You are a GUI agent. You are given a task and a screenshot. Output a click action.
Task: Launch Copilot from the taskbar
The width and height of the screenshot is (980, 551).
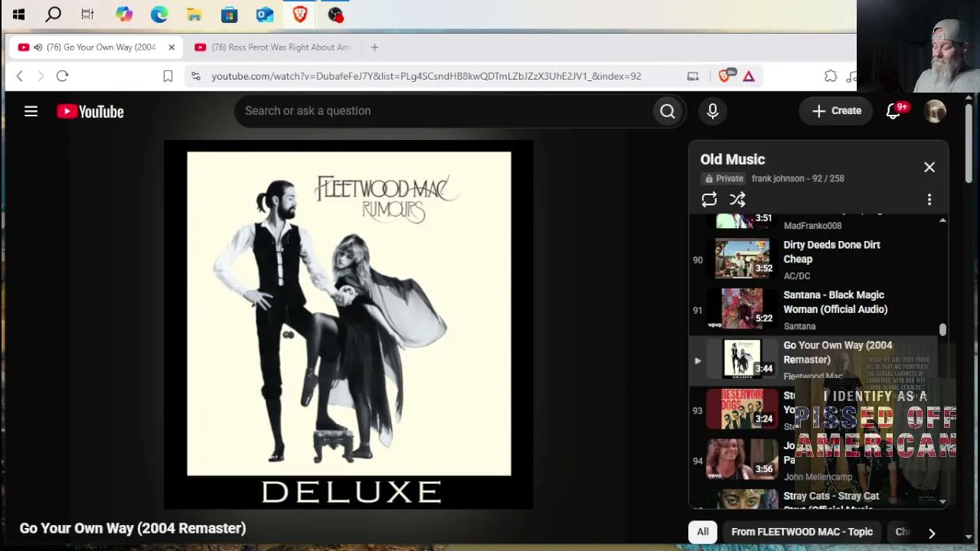pyautogui.click(x=124, y=14)
